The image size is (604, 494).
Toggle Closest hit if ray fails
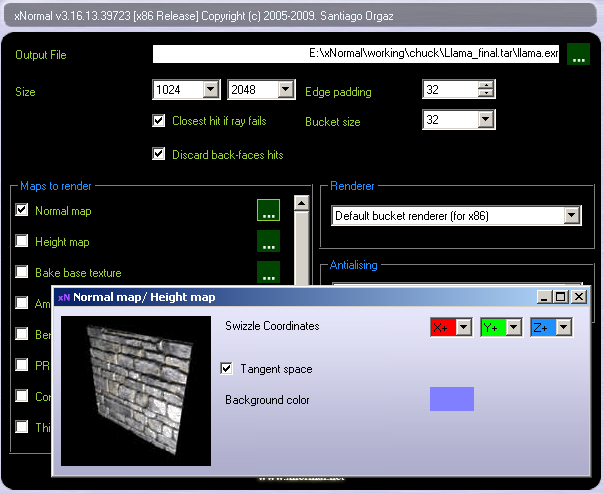pos(158,121)
